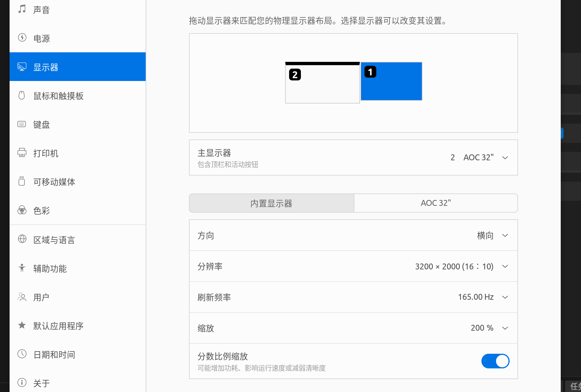Open the Users settings page

(x=41, y=297)
